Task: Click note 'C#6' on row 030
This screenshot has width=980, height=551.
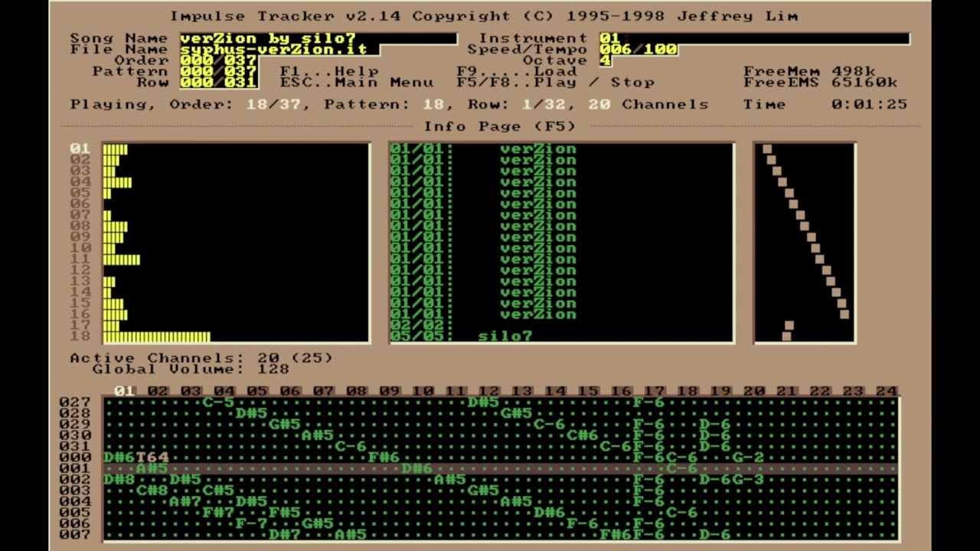Action: 582,435
